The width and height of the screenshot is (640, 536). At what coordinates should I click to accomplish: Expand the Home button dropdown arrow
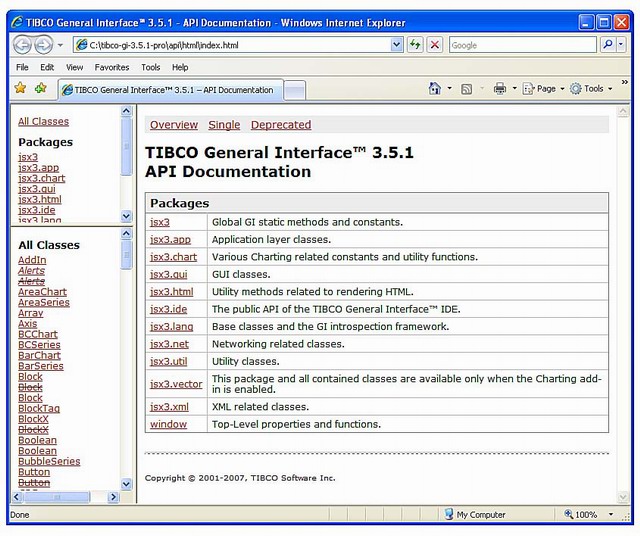pyautogui.click(x=450, y=88)
